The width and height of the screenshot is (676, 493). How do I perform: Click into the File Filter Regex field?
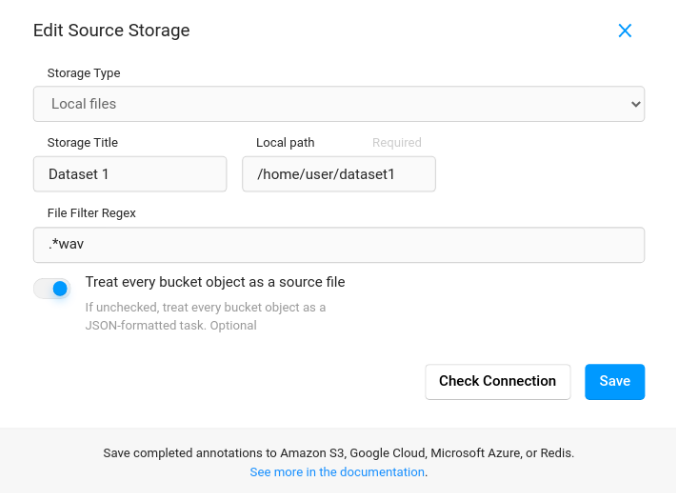[x=338, y=245]
